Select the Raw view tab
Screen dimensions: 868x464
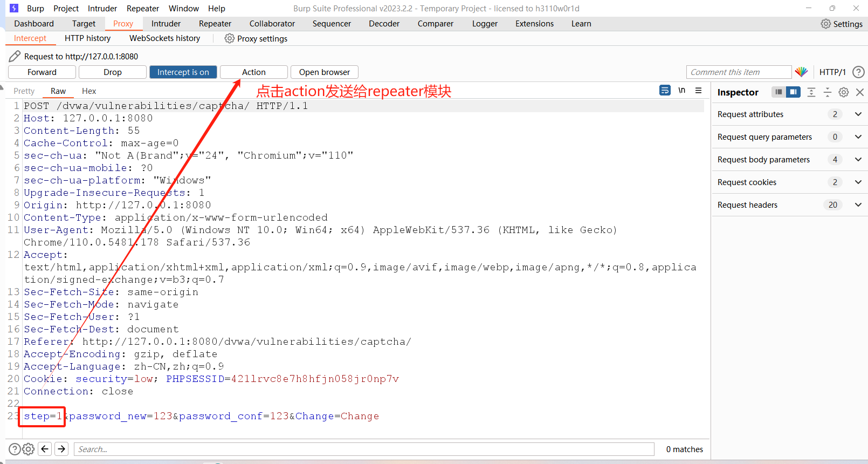tap(58, 91)
